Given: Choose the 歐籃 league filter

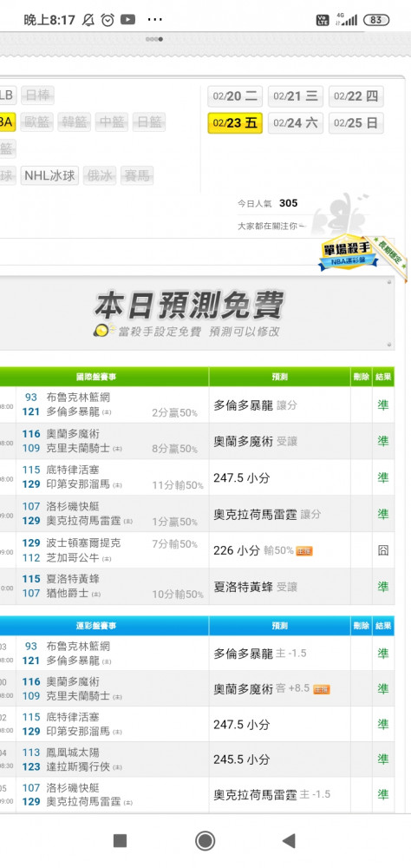Looking at the screenshot, I should [37, 122].
